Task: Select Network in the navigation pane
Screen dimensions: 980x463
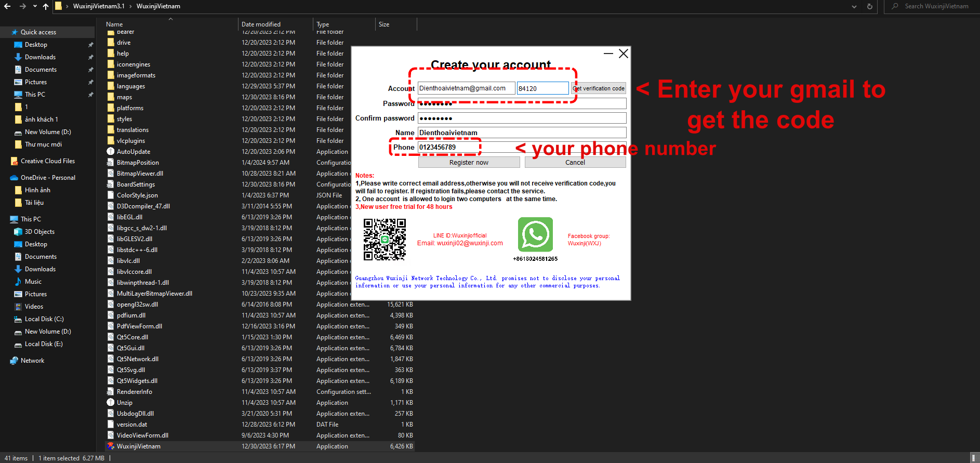Action: (32, 361)
